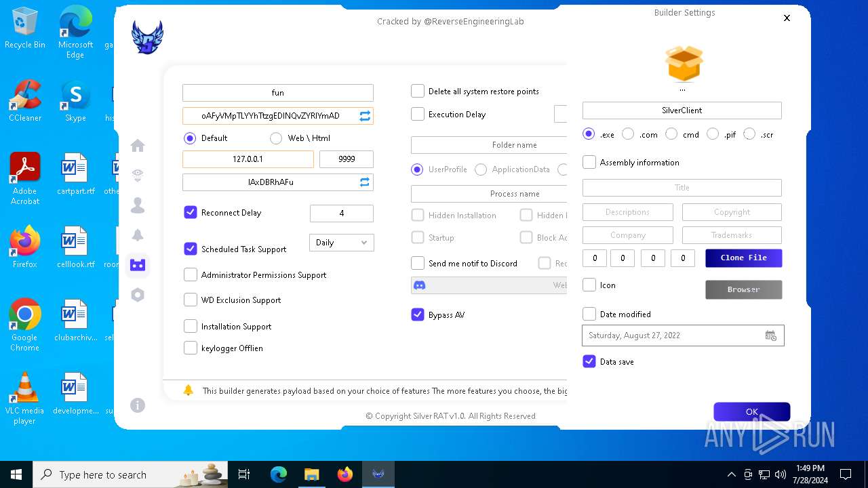Open the Home icon in sidebar
Image resolution: width=868 pixels, height=488 pixels.
coord(138,146)
